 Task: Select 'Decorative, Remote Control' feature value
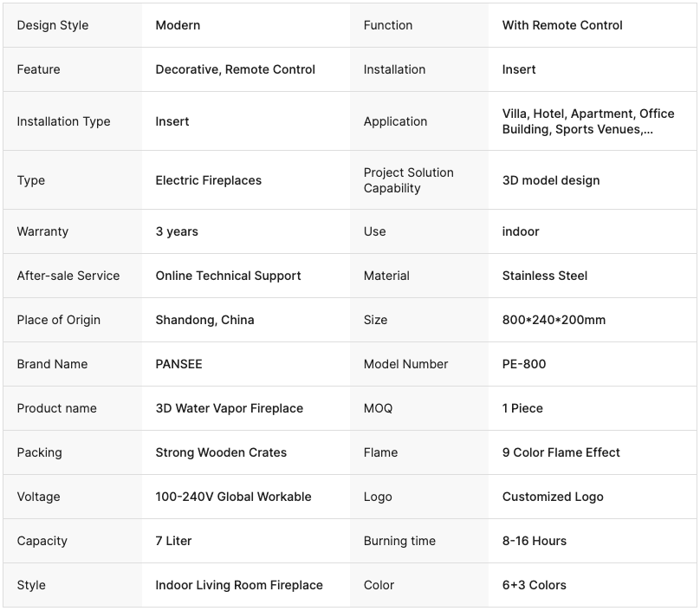235,69
